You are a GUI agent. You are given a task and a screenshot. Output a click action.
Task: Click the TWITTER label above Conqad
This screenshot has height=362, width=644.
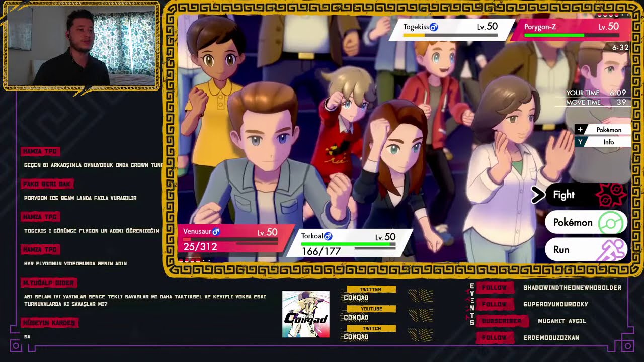pyautogui.click(x=371, y=289)
